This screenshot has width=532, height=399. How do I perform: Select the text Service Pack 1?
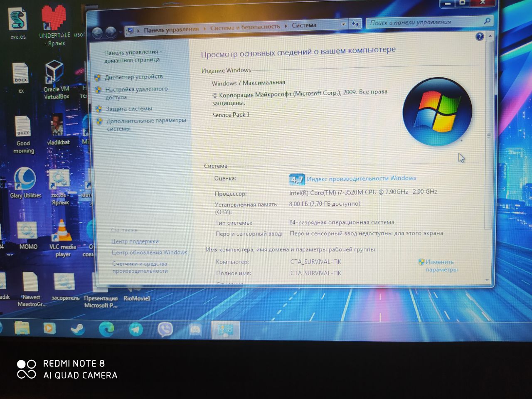coord(231,115)
